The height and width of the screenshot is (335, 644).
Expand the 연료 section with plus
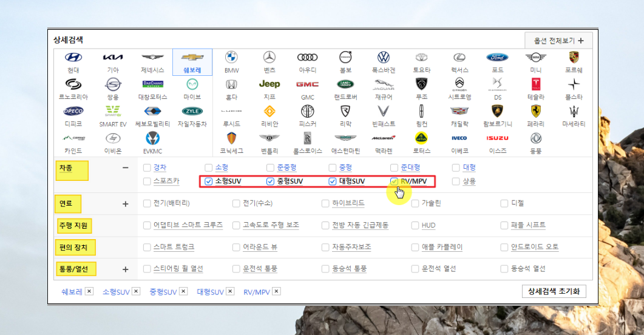pos(125,204)
